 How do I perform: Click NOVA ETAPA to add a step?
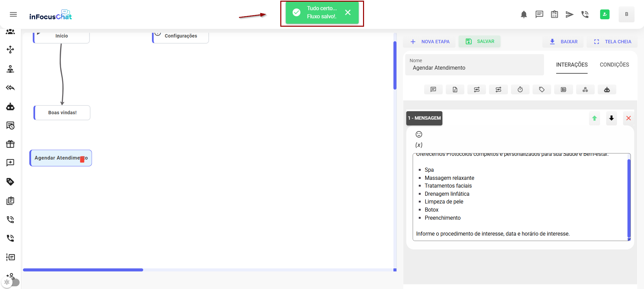[430, 42]
